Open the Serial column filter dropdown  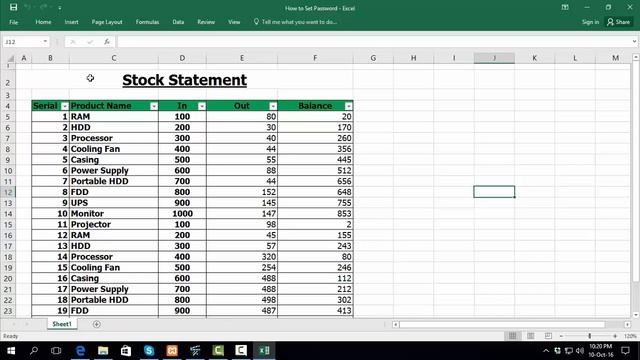tap(64, 106)
